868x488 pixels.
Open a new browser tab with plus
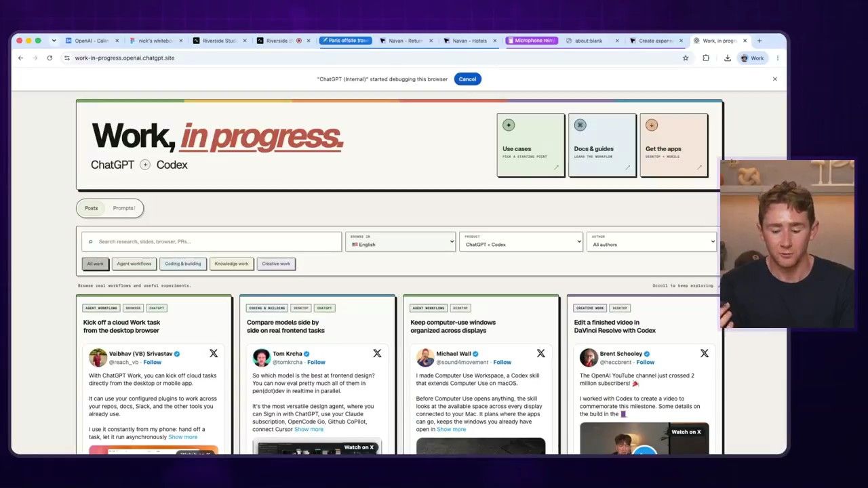pos(759,41)
